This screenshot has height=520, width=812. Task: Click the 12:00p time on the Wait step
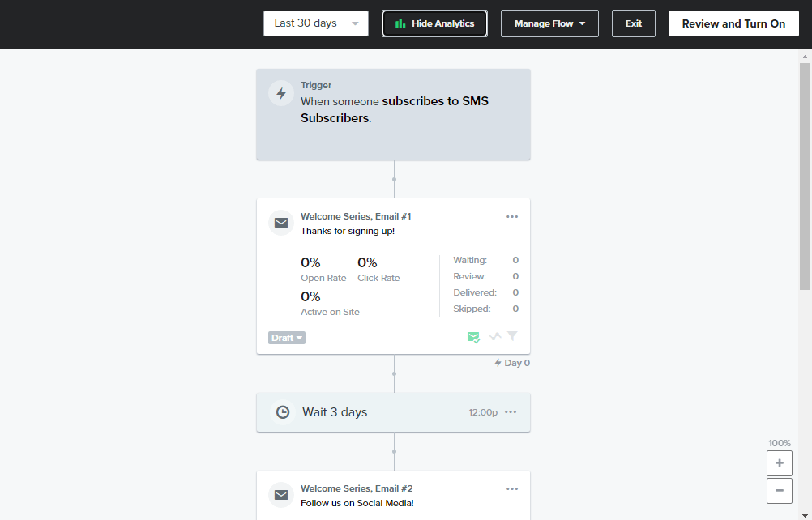(x=482, y=411)
